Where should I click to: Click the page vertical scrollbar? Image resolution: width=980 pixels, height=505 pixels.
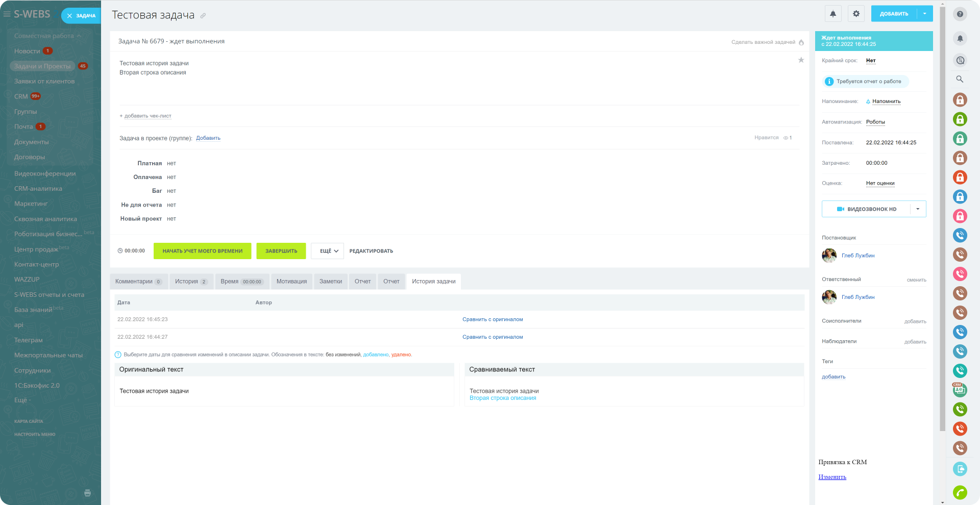942,219
